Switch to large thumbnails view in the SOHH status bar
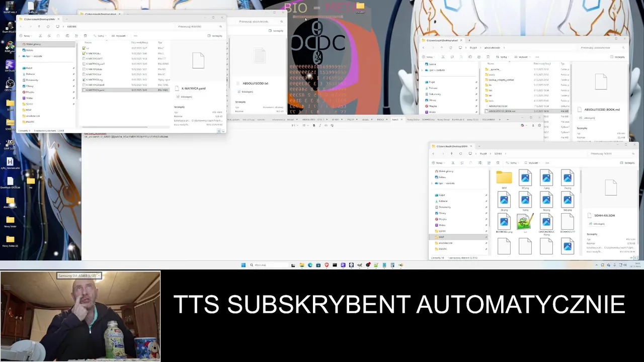This screenshot has height=362, width=644. [636, 257]
